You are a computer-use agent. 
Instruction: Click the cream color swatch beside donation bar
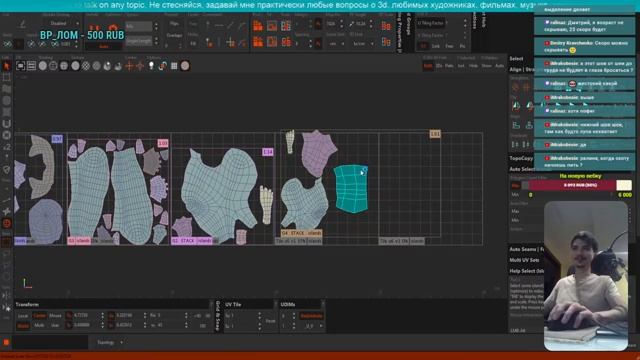click(624, 185)
